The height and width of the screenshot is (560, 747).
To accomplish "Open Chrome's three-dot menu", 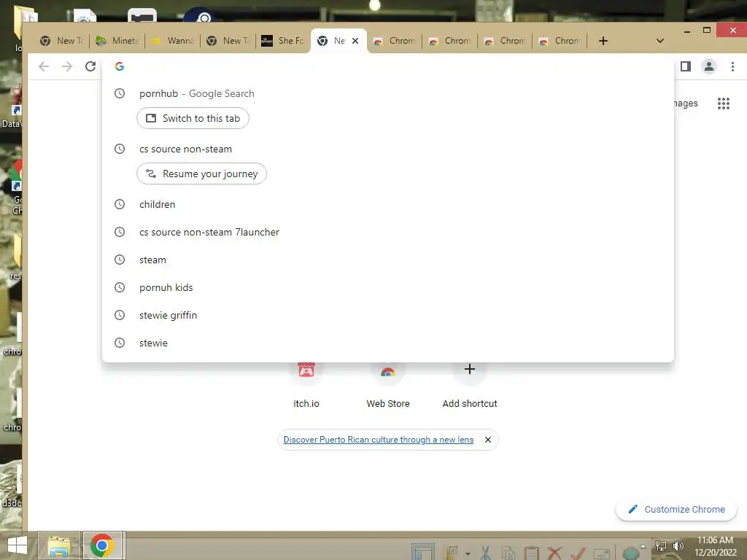I will pos(732,66).
